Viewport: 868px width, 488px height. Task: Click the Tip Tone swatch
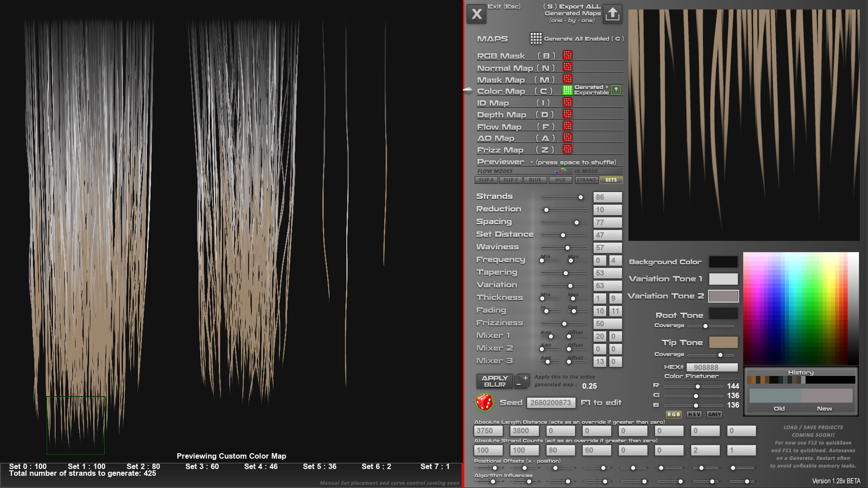tap(723, 342)
